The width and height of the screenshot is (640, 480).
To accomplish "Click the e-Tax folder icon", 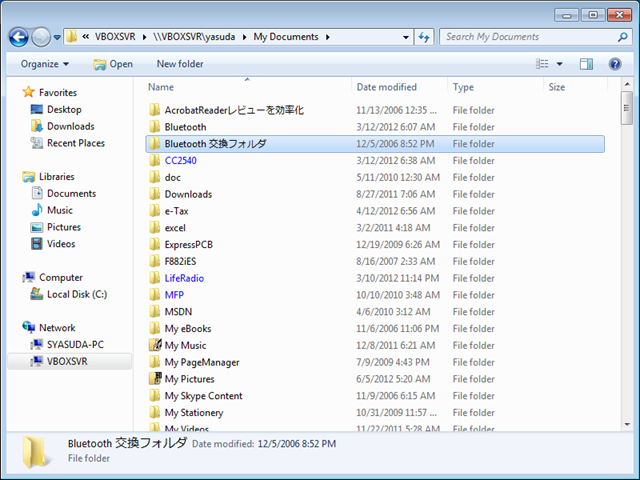I will click(x=155, y=211).
